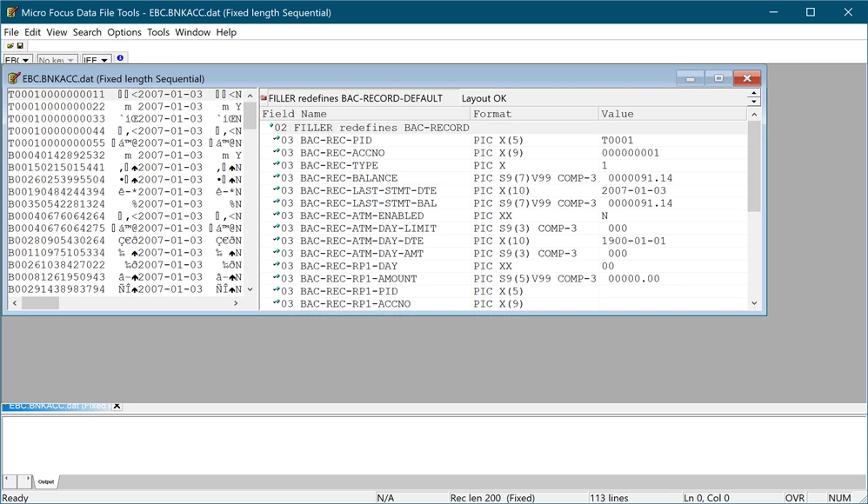Screen dimensions: 868x504
Task: Click the field icon next to BAC-REC-RP1-AMOUNT
Action: pos(277,278)
